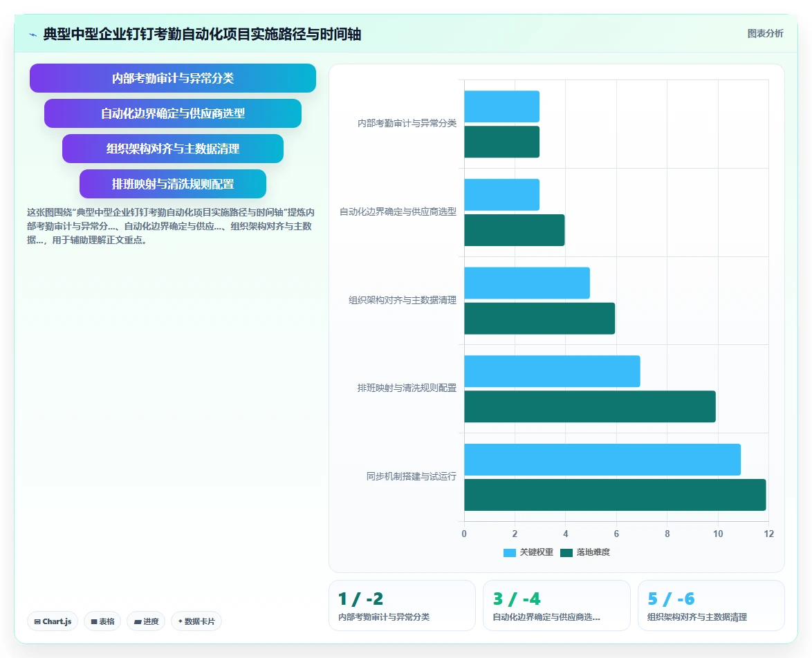
Task: Click the y-axis label 内部考勤审计与异常分类
Action: click(x=407, y=123)
